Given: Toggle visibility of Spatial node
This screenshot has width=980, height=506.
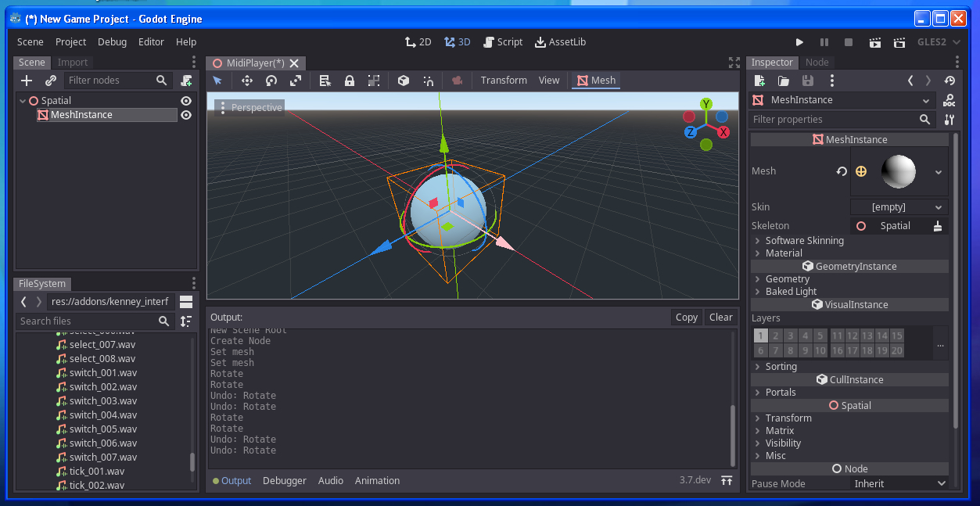Looking at the screenshot, I should click(x=186, y=101).
